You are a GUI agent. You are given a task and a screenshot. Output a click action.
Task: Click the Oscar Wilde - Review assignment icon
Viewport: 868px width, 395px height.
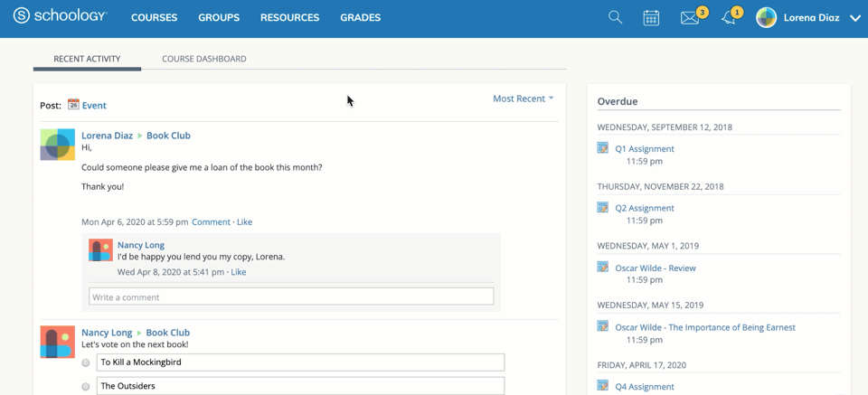603,268
